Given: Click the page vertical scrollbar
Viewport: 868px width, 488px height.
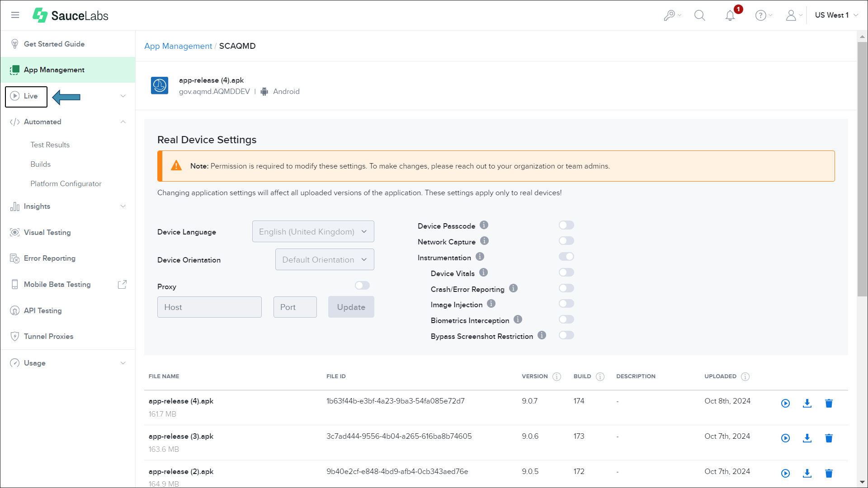Looking at the screenshot, I should 862,169.
